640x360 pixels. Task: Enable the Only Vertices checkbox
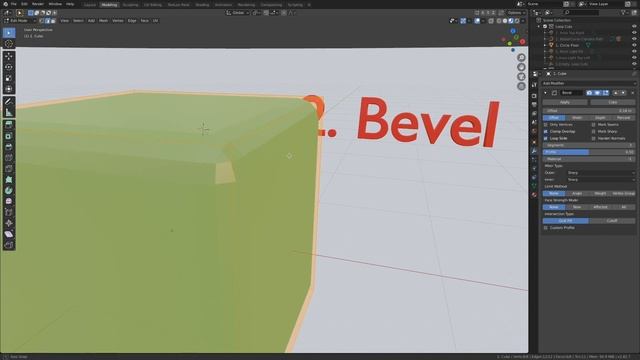(546, 124)
